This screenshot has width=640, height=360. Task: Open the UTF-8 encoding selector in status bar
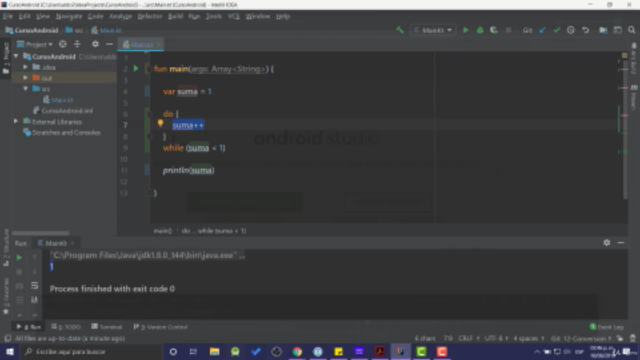496,338
